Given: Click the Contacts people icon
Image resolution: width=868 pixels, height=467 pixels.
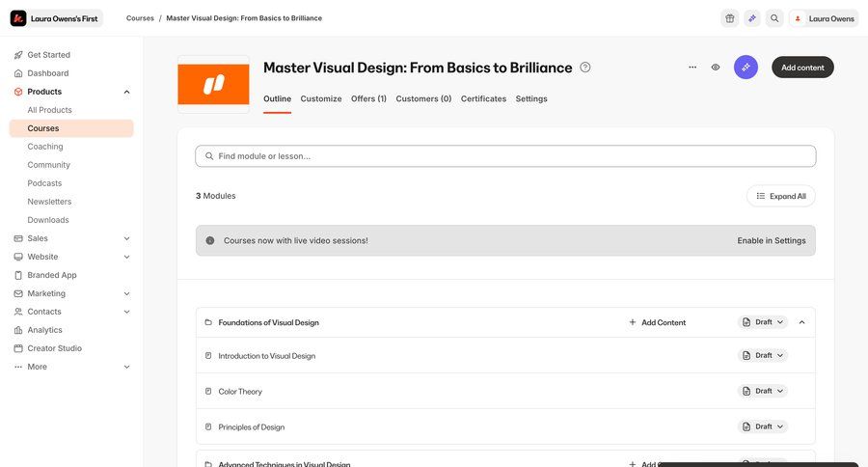Looking at the screenshot, I should [x=18, y=312].
